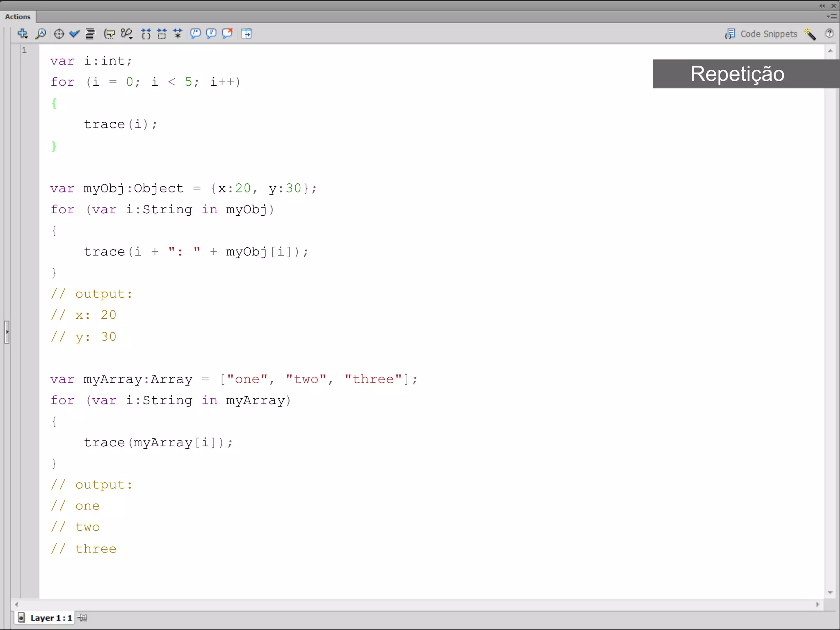840x630 pixels.
Task: Click the Expand all icon
Action: tap(178, 34)
